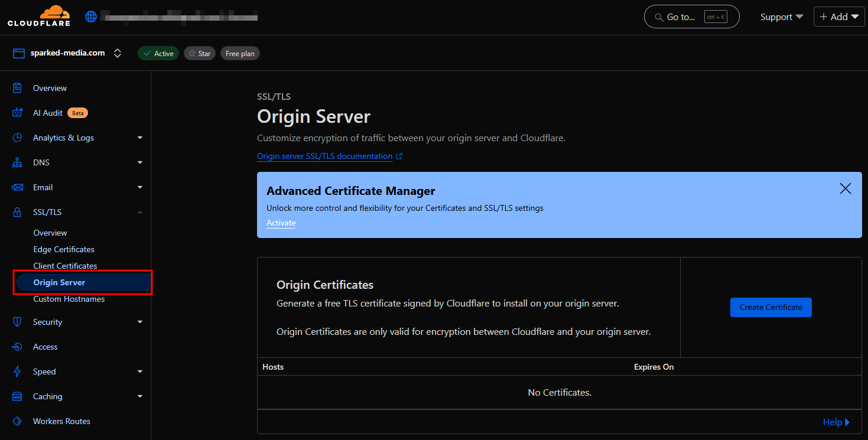Open the Add dropdown menu

tap(839, 17)
